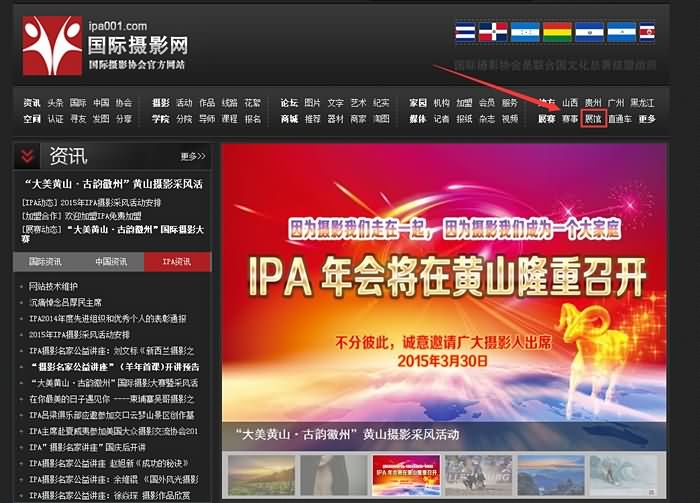Select the last pale icy thumbnail
The image size is (700, 503).
coord(623,475)
